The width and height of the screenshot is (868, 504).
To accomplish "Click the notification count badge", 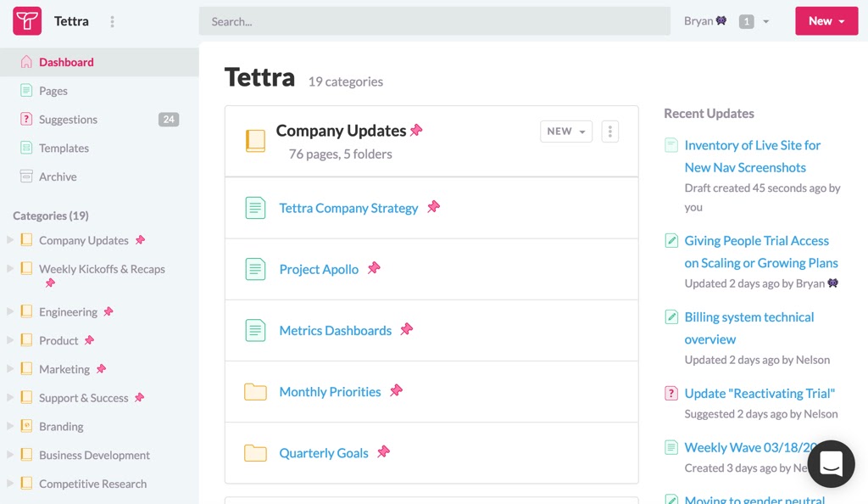I will (x=746, y=21).
